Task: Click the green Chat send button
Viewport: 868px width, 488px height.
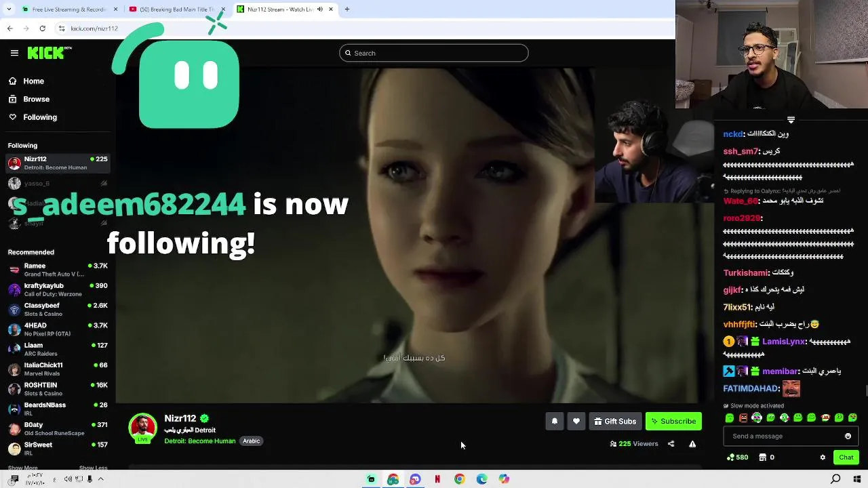Action: point(846,457)
